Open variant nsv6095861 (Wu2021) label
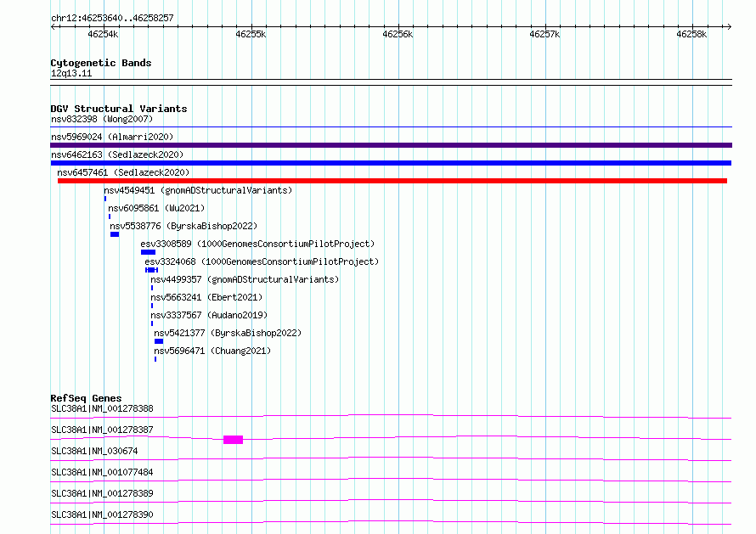This screenshot has height=534, width=756. point(156,208)
